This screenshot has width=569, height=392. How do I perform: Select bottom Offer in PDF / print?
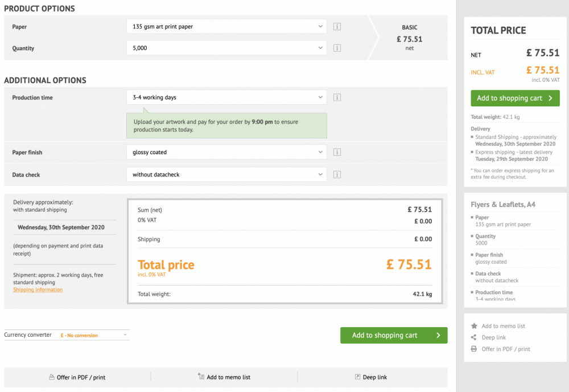tap(77, 377)
